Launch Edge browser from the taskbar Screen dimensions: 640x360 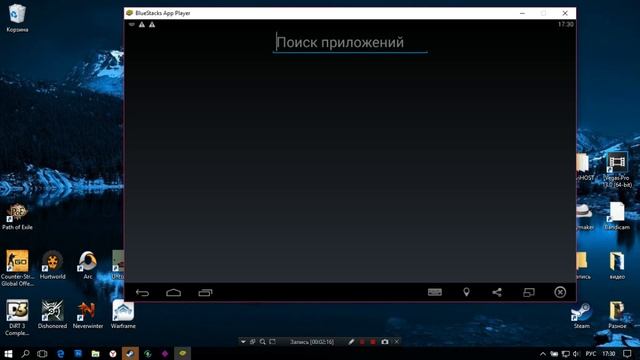(x=60, y=353)
